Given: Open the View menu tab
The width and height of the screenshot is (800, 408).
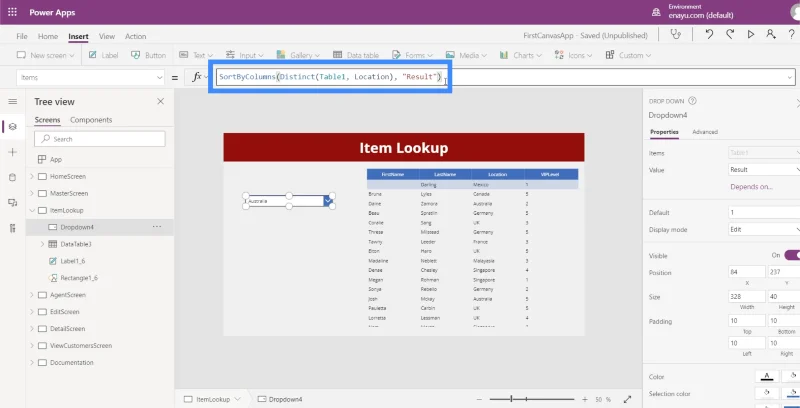Looking at the screenshot, I should [107, 36].
